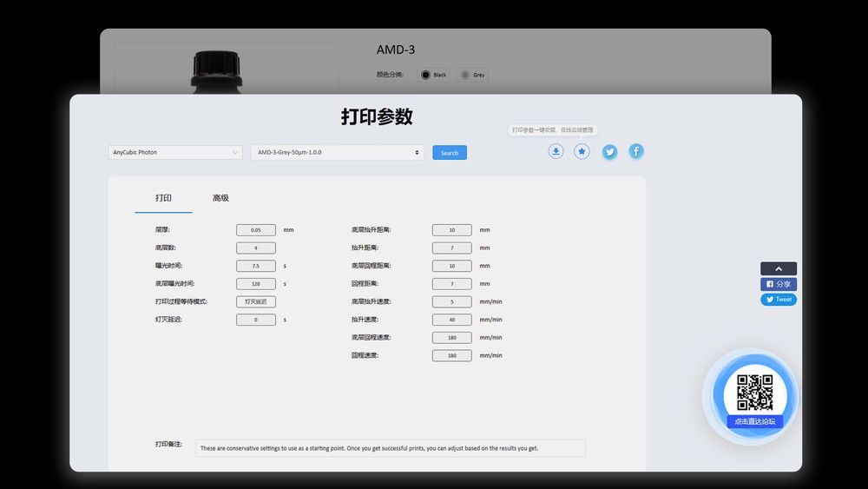Open the AMD-3-Grey-50μm-1.0.0 profile dropdown
The image size is (868, 489).
338,153
